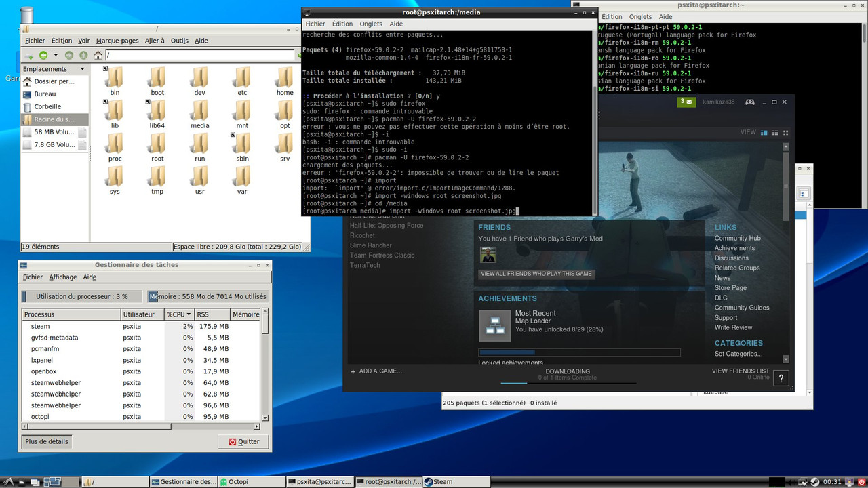Click the task manager's vertical scrollbar

(265, 366)
